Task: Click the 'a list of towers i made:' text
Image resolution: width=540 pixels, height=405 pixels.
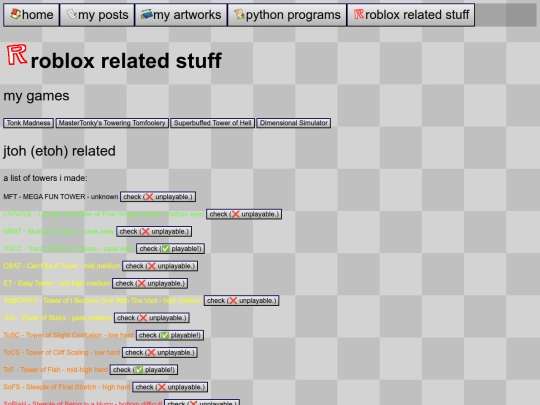Action: (x=45, y=178)
